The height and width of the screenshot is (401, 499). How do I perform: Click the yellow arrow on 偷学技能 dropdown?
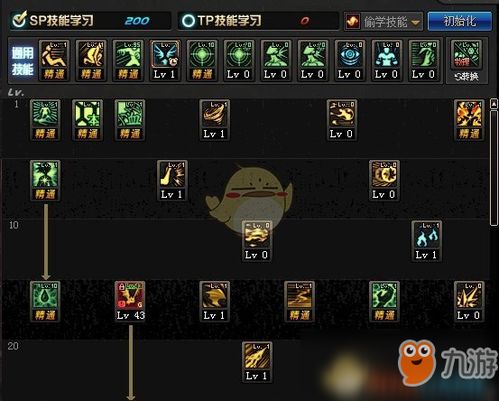[x=415, y=22]
